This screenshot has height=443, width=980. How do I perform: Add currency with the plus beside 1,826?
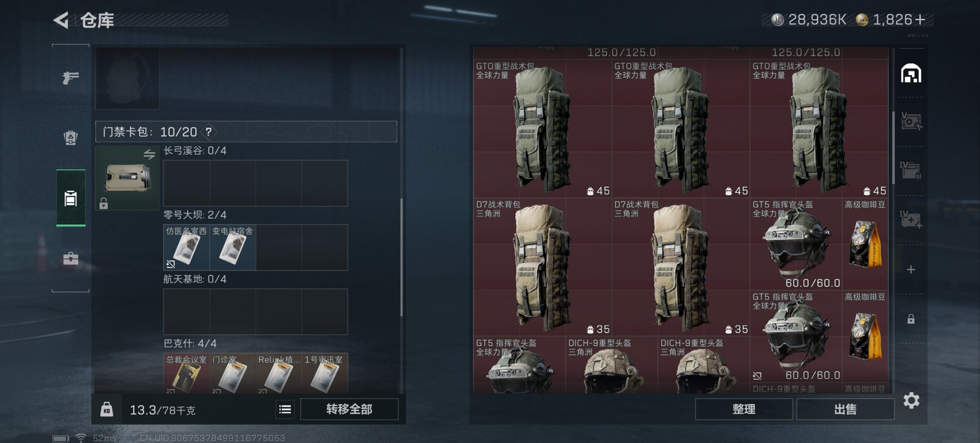click(x=921, y=19)
